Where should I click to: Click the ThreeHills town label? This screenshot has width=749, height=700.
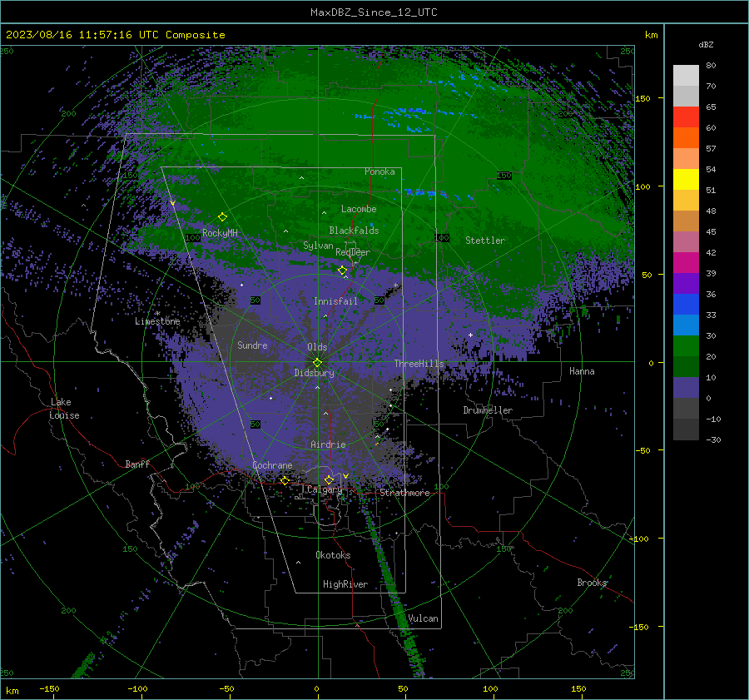419,364
